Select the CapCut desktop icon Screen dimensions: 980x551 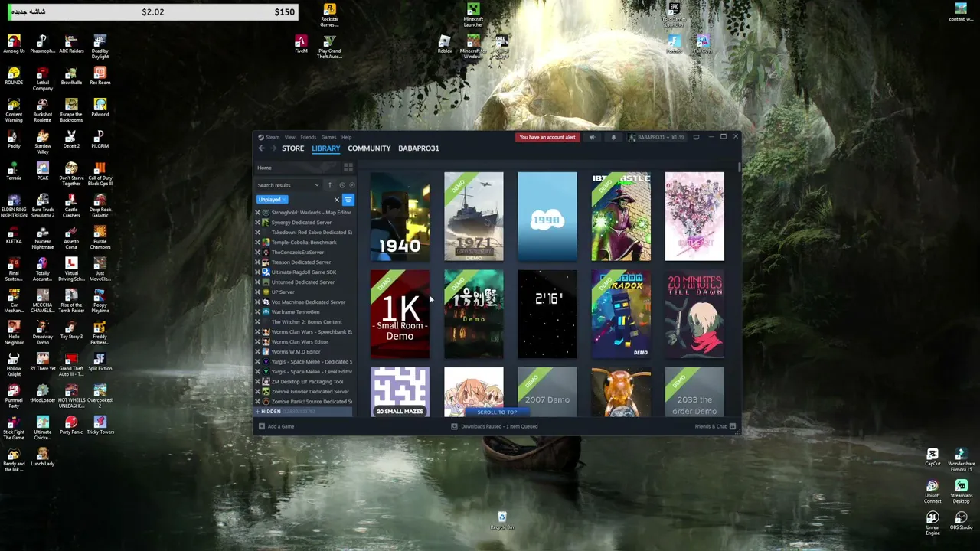933,458
